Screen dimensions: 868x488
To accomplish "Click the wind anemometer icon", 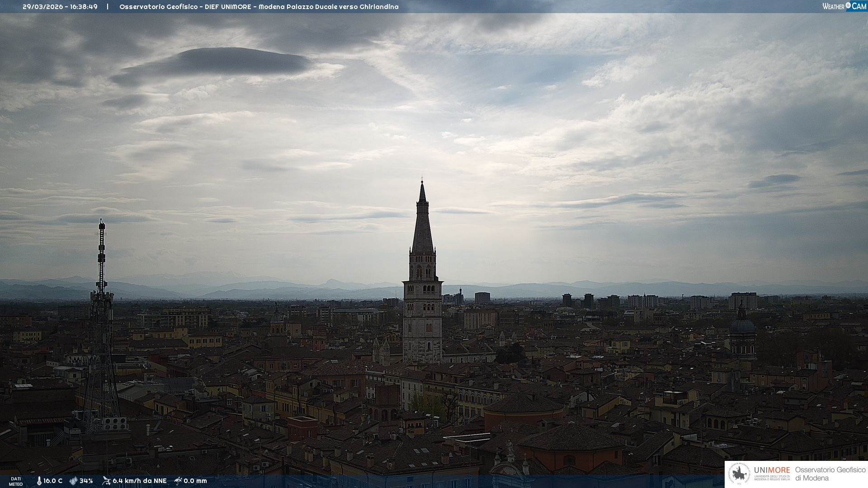I will pos(106,481).
